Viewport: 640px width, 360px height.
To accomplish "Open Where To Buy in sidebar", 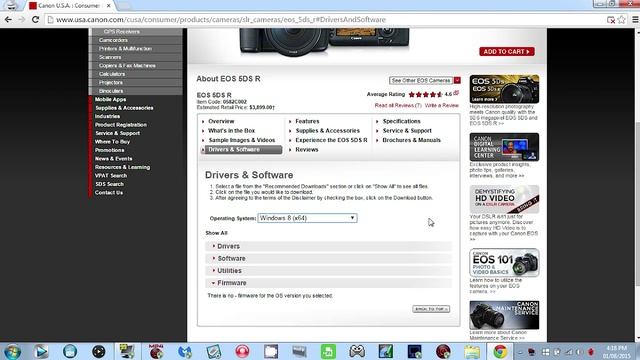I will pyautogui.click(x=112, y=142).
